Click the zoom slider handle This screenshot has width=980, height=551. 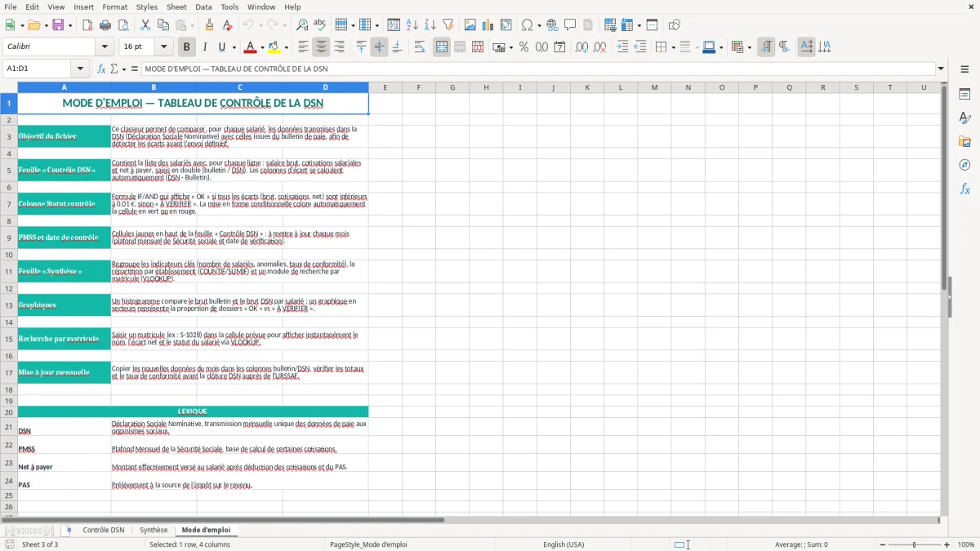click(x=914, y=544)
